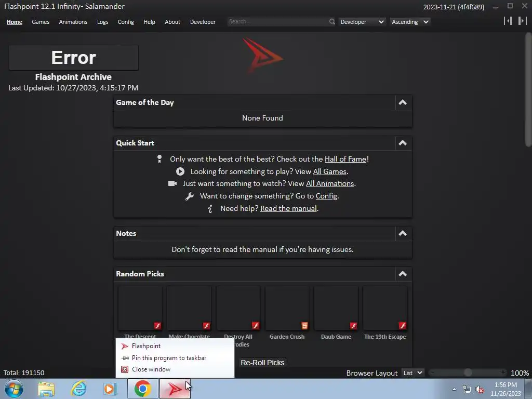Open the Help tab
The image size is (532, 399).
149,22
